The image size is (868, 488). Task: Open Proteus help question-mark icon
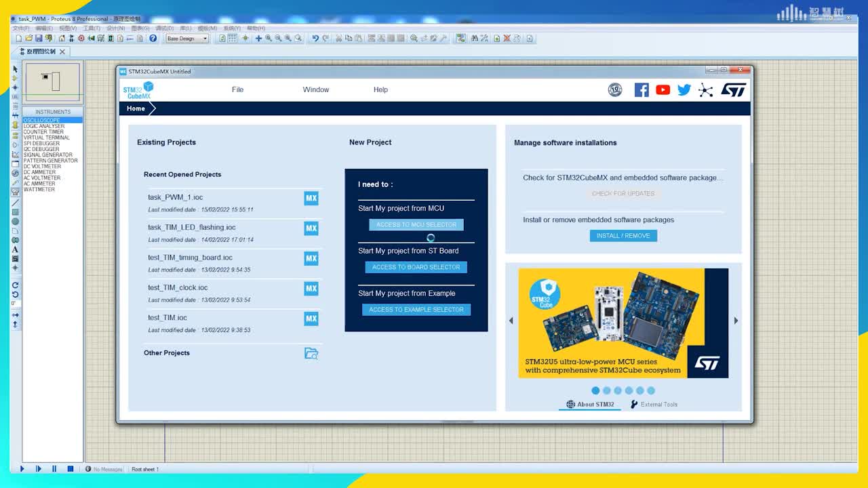click(x=153, y=39)
